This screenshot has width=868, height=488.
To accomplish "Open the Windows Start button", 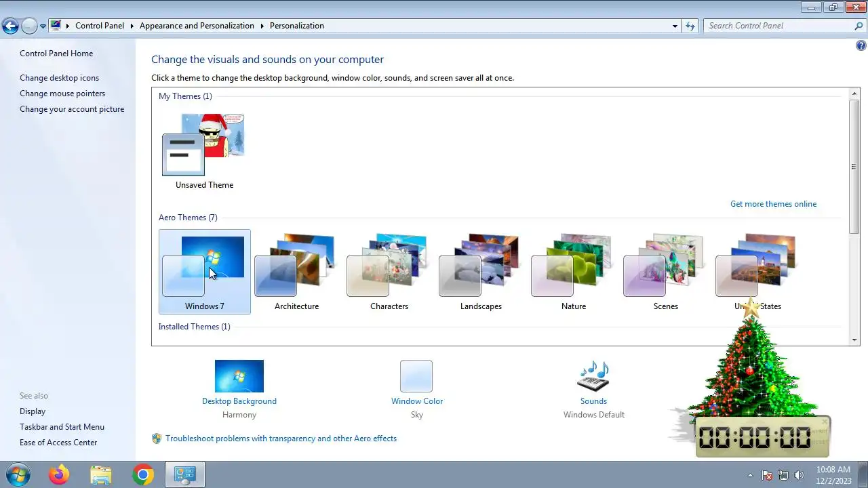I will (x=18, y=474).
